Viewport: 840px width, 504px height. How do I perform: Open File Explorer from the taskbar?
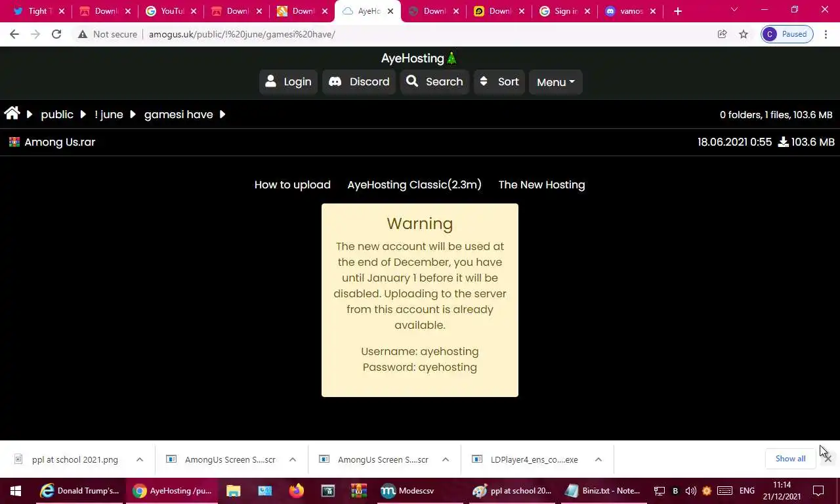coord(233,491)
